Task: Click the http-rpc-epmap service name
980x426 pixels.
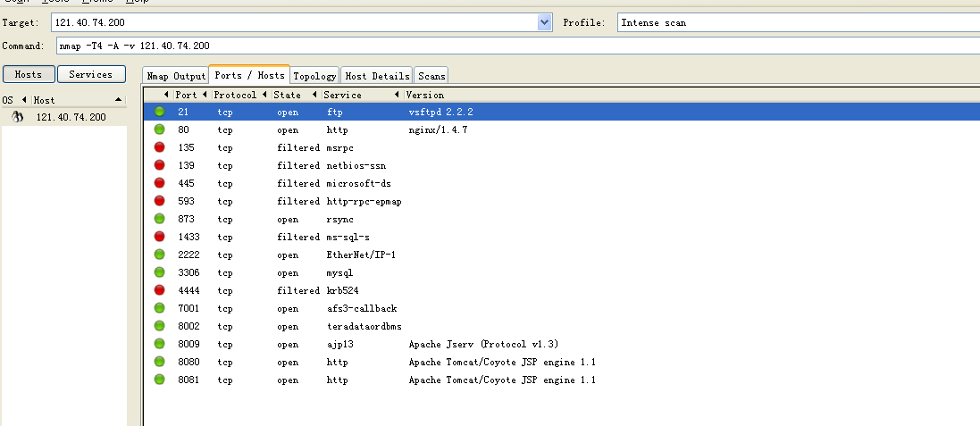Action: 364,201
